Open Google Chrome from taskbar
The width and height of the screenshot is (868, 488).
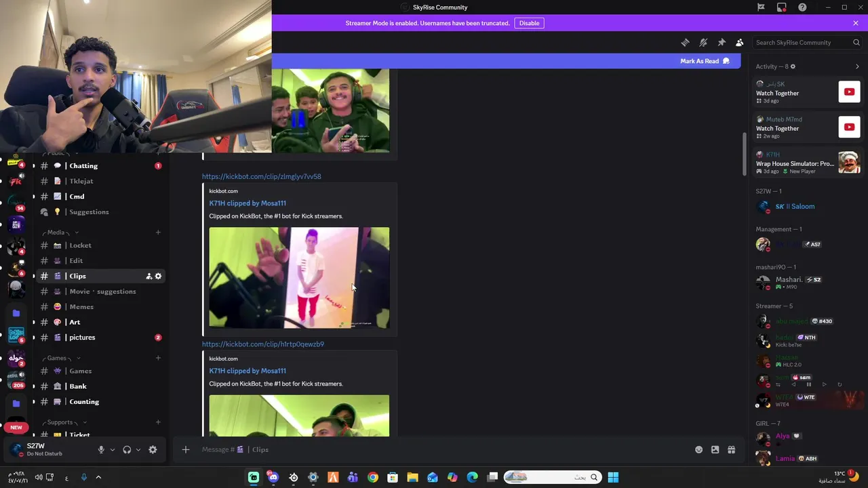click(x=373, y=477)
